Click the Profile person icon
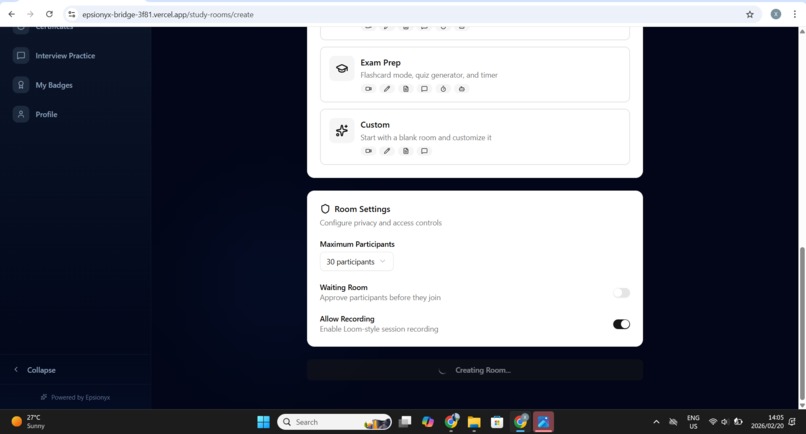Image resolution: width=806 pixels, height=434 pixels. click(21, 114)
